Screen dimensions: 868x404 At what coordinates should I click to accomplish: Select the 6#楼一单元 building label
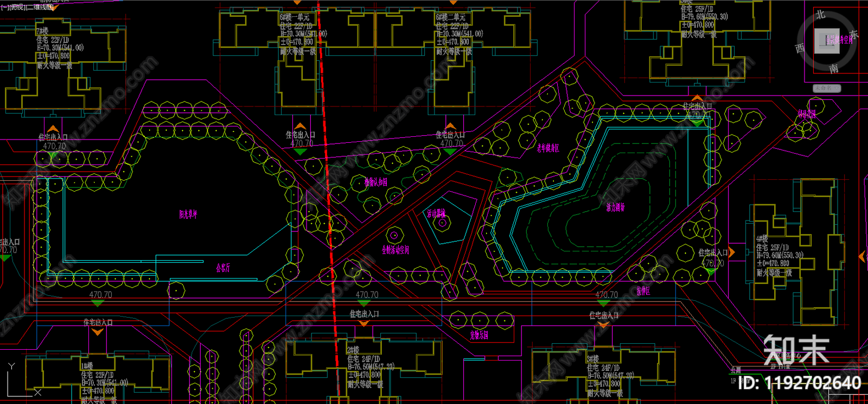pyautogui.click(x=295, y=17)
